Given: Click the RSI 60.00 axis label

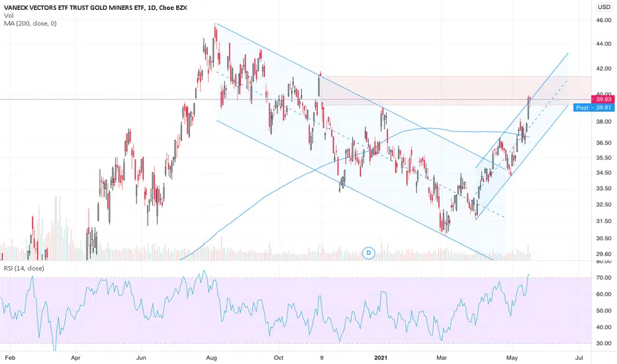Looking at the screenshot, I should (x=604, y=294).
